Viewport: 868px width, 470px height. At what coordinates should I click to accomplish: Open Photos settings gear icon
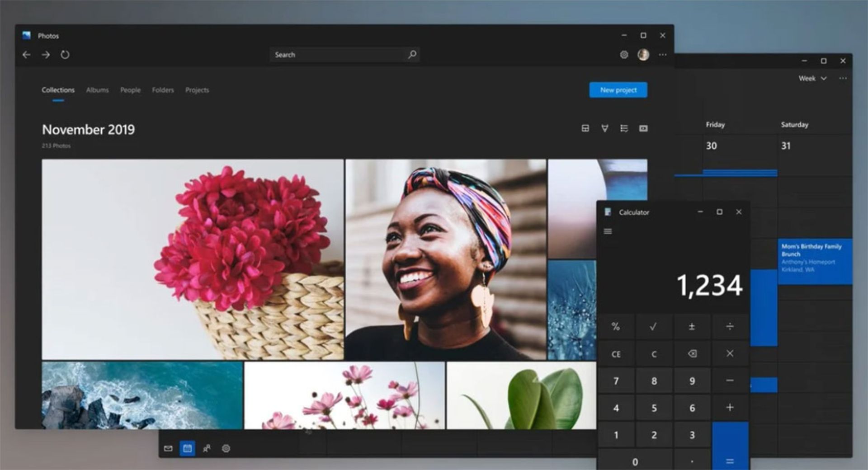[624, 55]
